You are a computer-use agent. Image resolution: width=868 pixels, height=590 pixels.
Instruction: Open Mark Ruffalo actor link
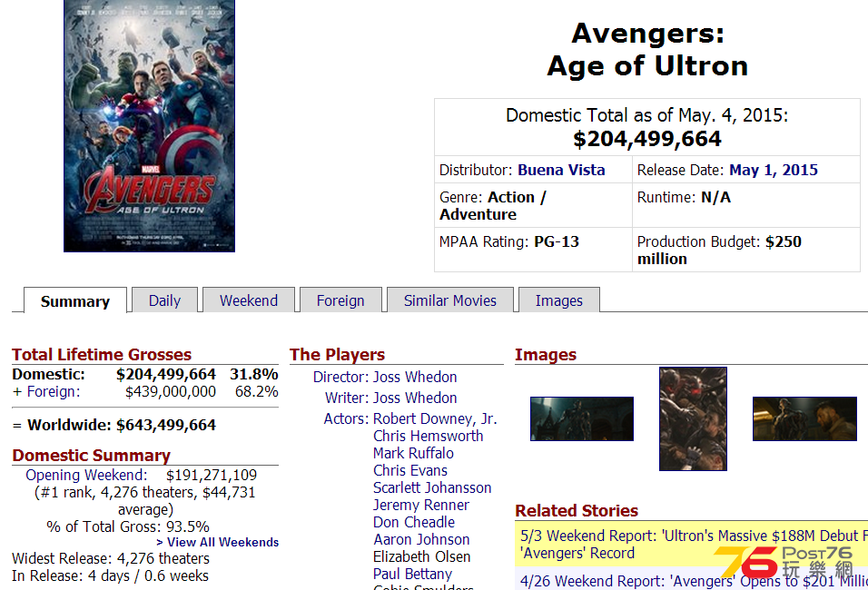coord(413,453)
